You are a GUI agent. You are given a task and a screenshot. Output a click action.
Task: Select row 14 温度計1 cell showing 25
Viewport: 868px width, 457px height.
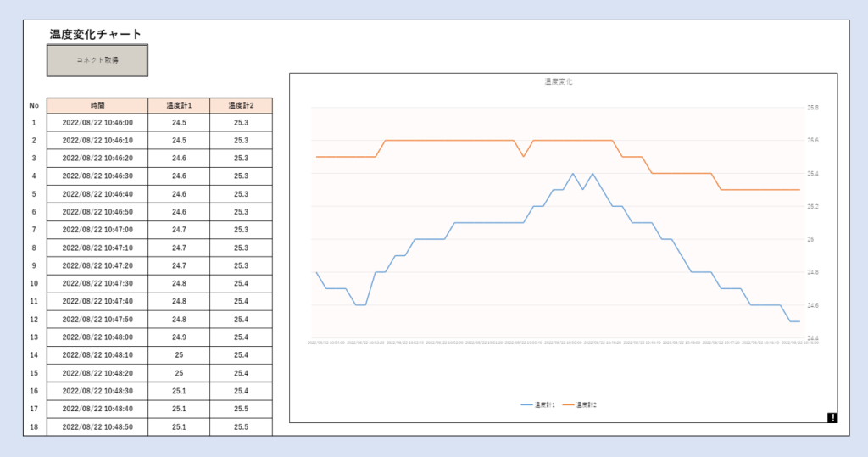tap(179, 355)
